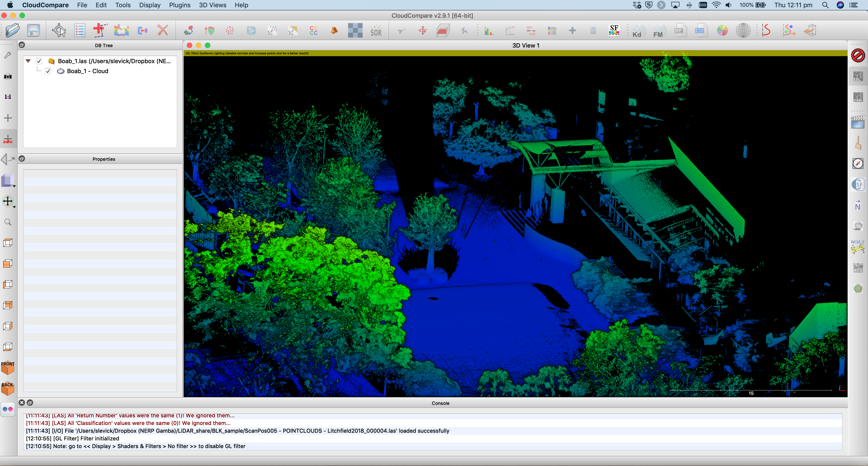Screen dimensions: 868x466
Task: Open file with the folder icon
Action: point(13,30)
